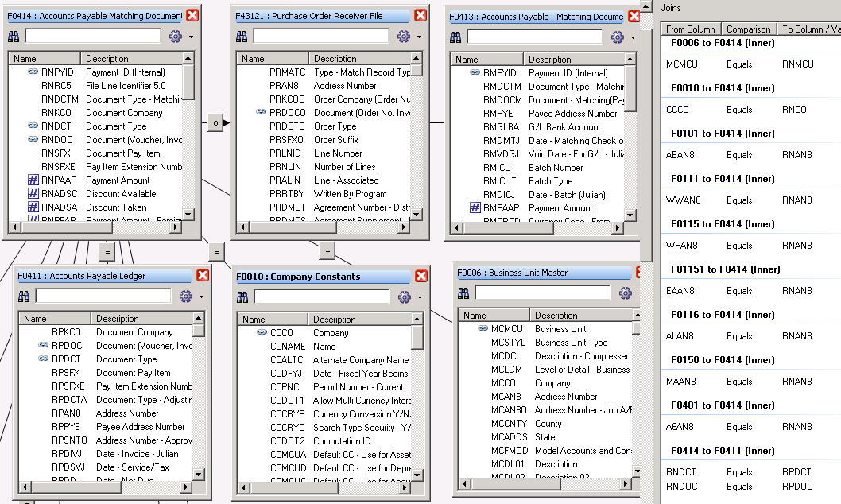Open gear dropdown arrow in F0010 panel
The width and height of the screenshot is (841, 504).
(419, 298)
